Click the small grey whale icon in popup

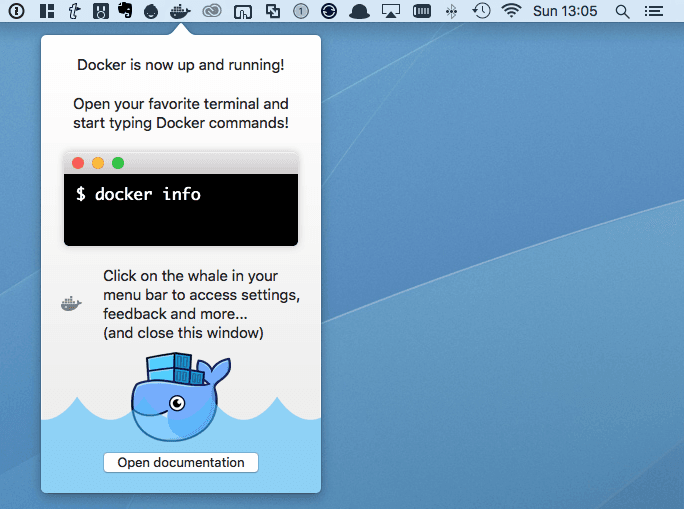click(x=71, y=304)
